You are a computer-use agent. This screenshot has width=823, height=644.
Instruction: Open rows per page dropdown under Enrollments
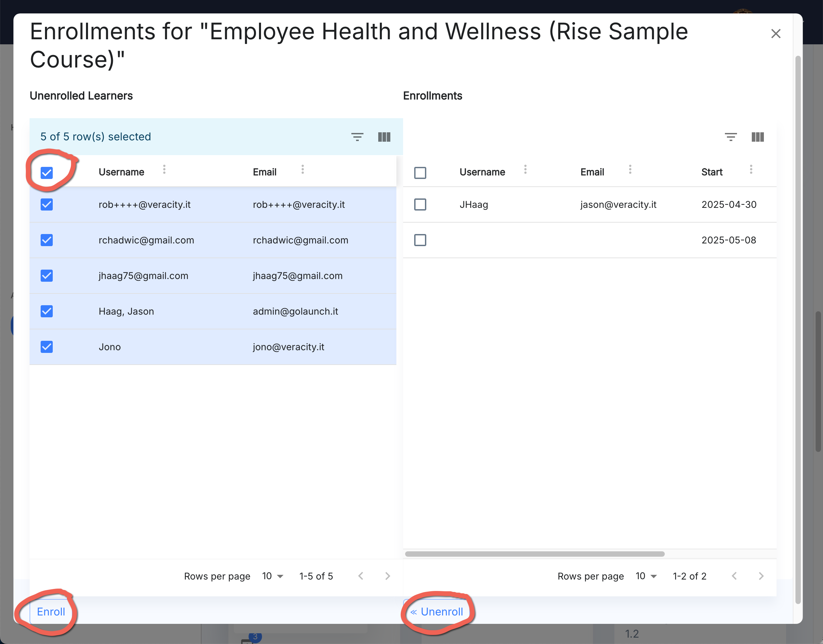646,576
